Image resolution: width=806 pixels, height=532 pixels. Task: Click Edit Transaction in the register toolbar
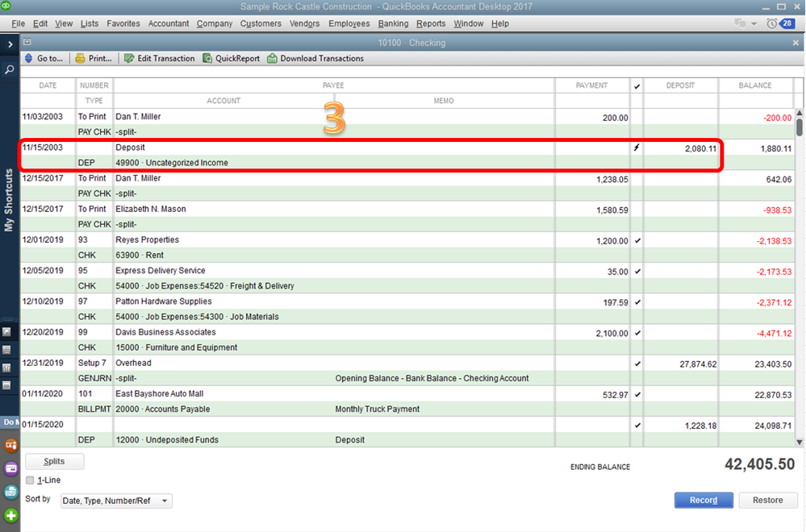160,59
